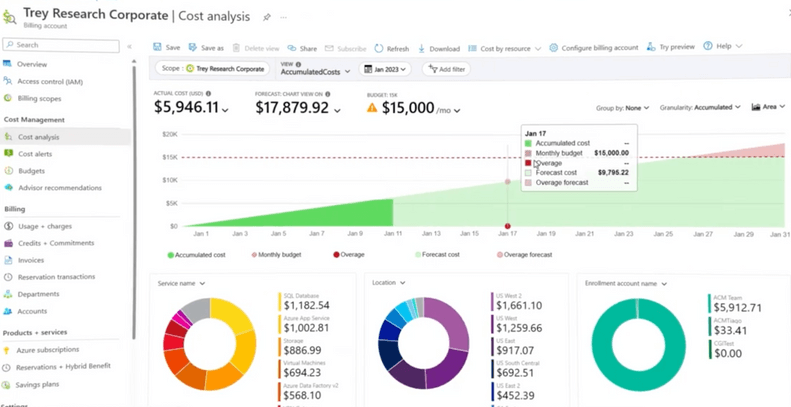Pin the Cost analysis page
The image size is (791, 407).
point(266,17)
